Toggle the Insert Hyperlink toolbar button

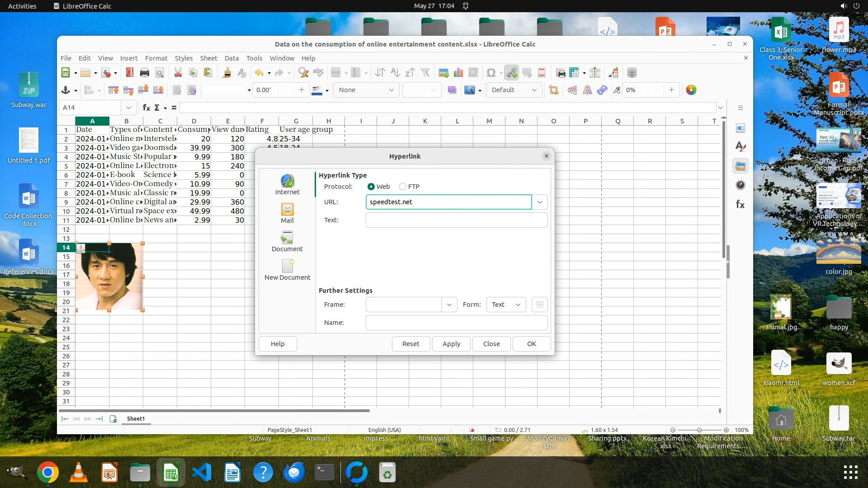click(x=512, y=73)
